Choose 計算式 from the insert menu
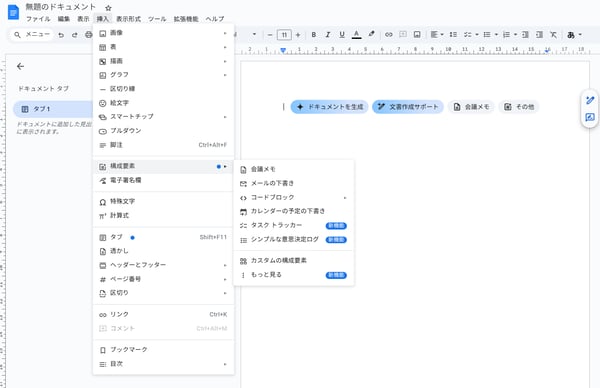This screenshot has width=600, height=388. coord(163,215)
